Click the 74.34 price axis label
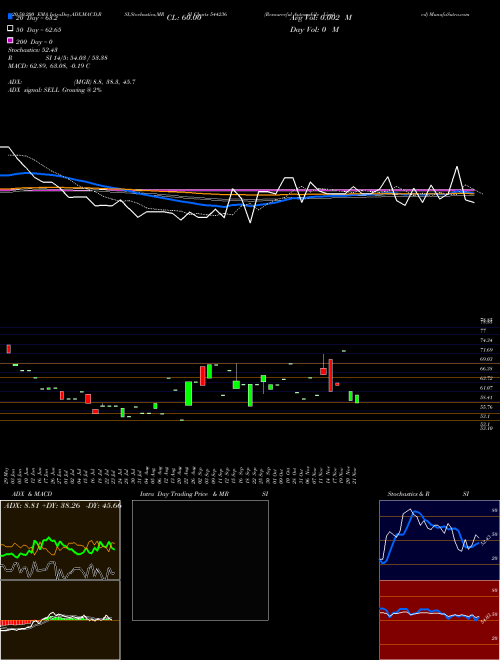 tap(486, 340)
